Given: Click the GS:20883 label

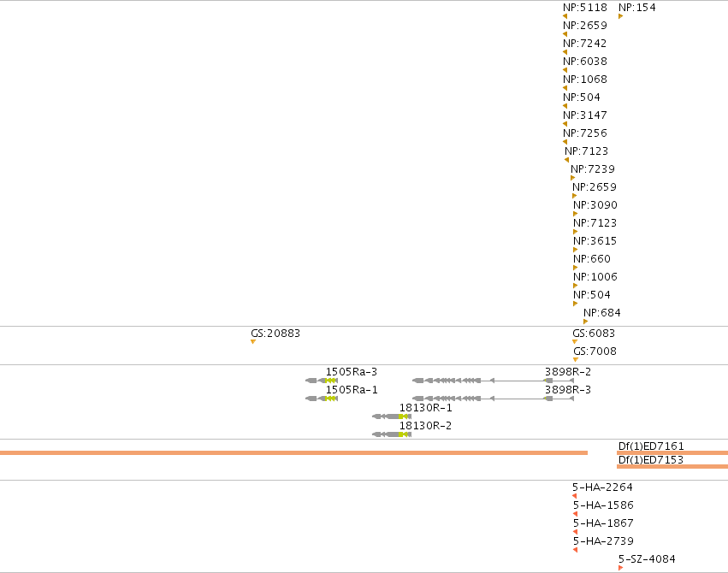Looking at the screenshot, I should tap(275, 334).
